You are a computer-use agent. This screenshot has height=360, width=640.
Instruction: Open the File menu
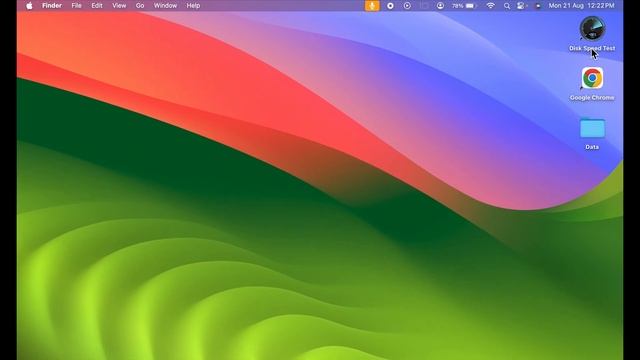[x=76, y=6]
